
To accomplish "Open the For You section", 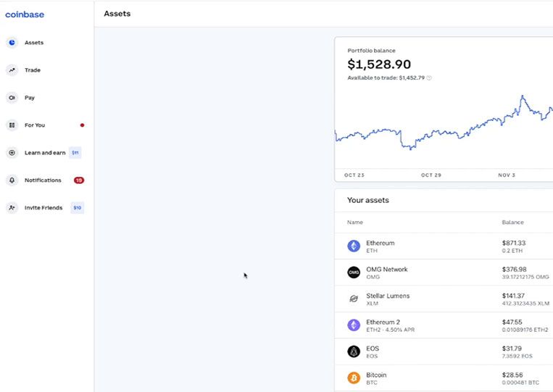I will 35,125.
